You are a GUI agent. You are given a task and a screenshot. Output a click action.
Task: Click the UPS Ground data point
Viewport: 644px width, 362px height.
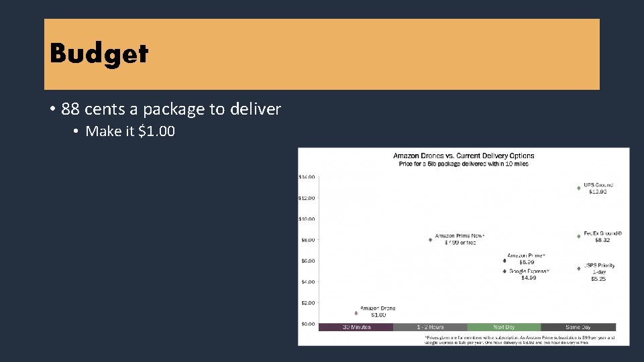[579, 188]
